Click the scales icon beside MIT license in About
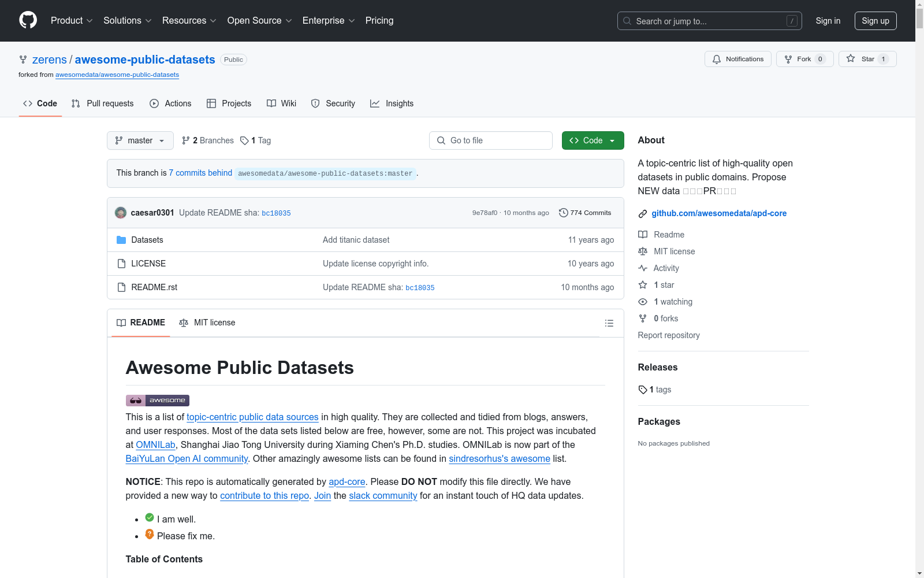Screen dimensions: 924x578 [643, 251]
